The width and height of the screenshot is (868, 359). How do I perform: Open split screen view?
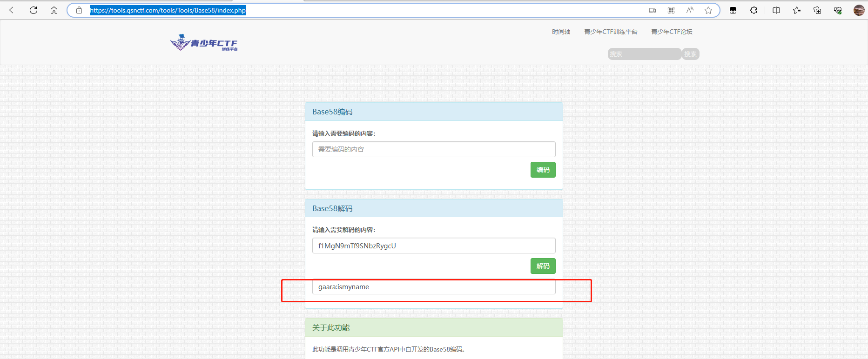[x=776, y=10]
